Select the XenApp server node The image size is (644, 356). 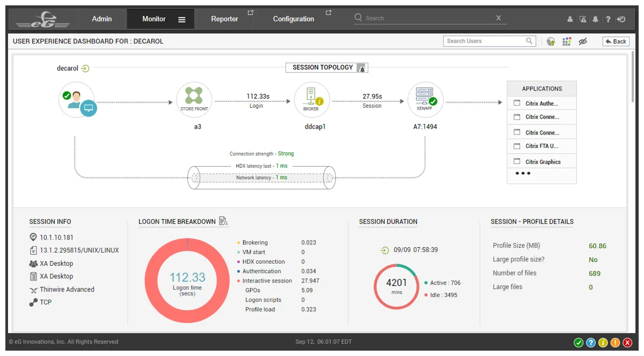[426, 100]
